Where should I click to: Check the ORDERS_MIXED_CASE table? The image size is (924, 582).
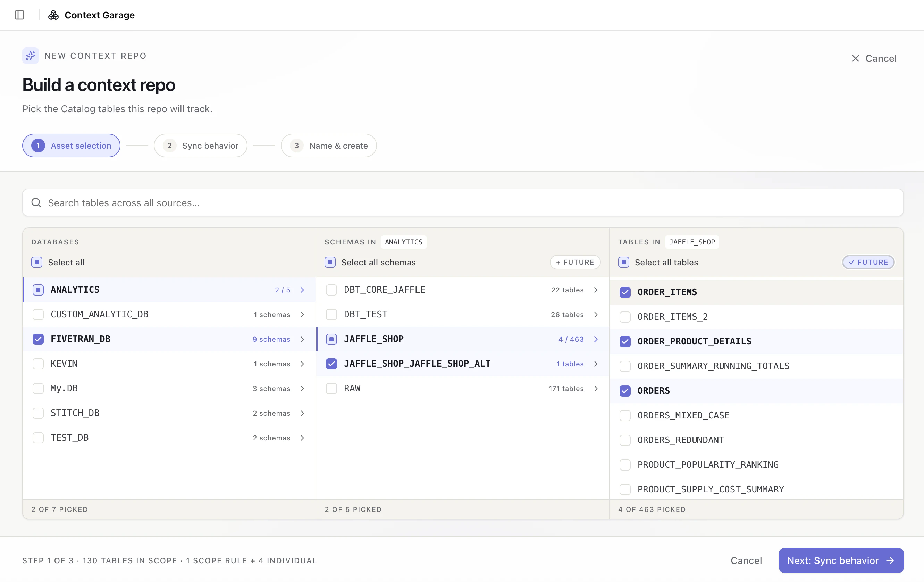coord(625,415)
